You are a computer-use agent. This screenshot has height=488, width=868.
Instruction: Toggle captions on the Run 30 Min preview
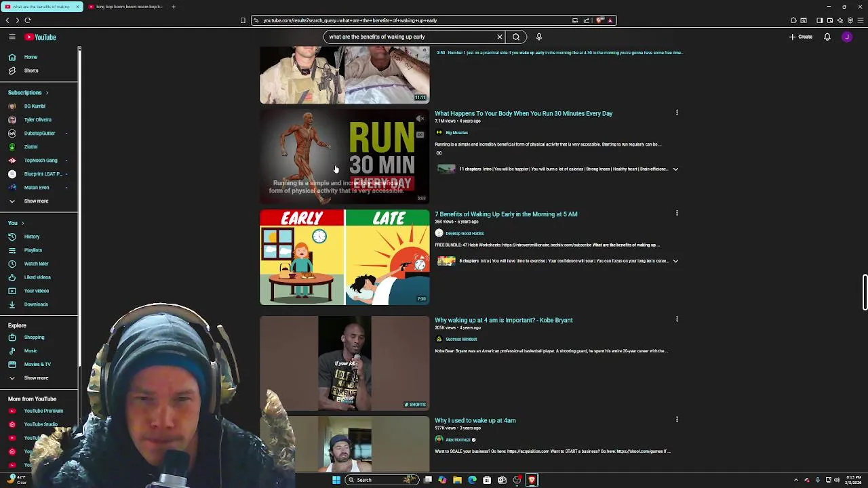click(420, 135)
